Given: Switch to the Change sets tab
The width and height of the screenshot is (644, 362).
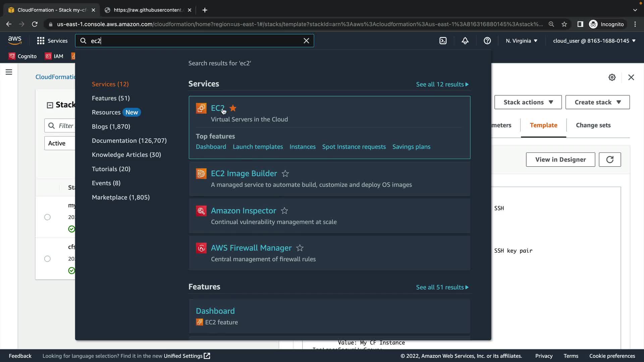Looking at the screenshot, I should (x=593, y=125).
